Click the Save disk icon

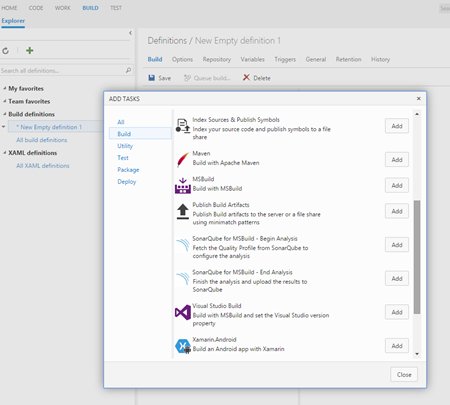pos(152,78)
